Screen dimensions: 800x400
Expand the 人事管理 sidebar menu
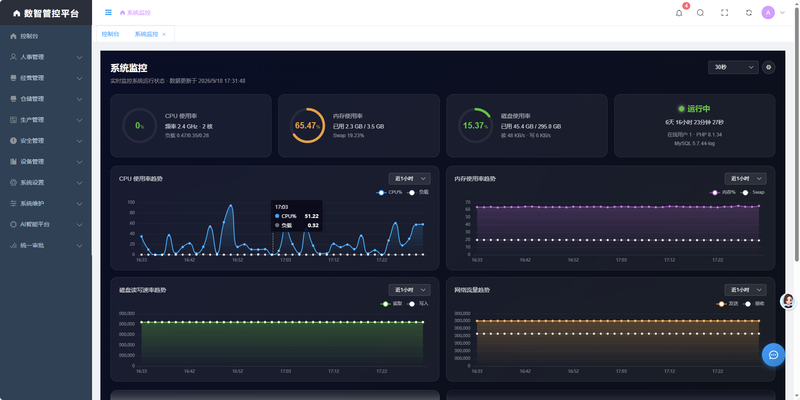pyautogui.click(x=46, y=57)
